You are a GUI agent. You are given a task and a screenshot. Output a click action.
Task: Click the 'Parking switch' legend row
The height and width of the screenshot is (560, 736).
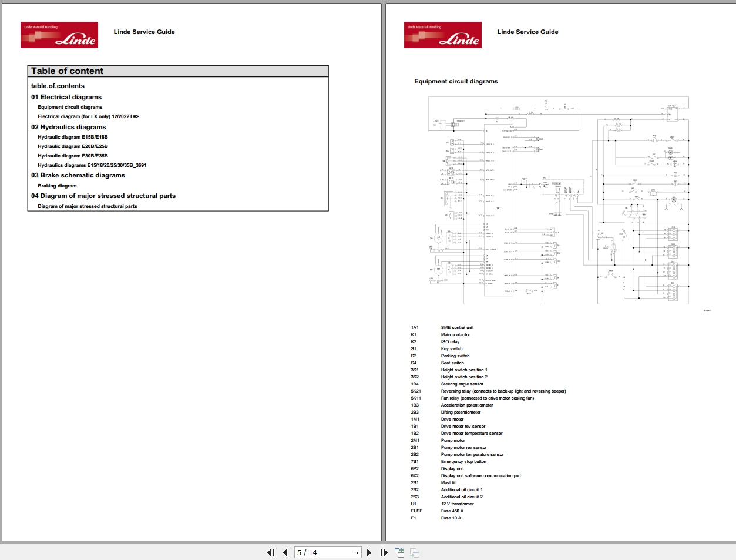[441, 356]
